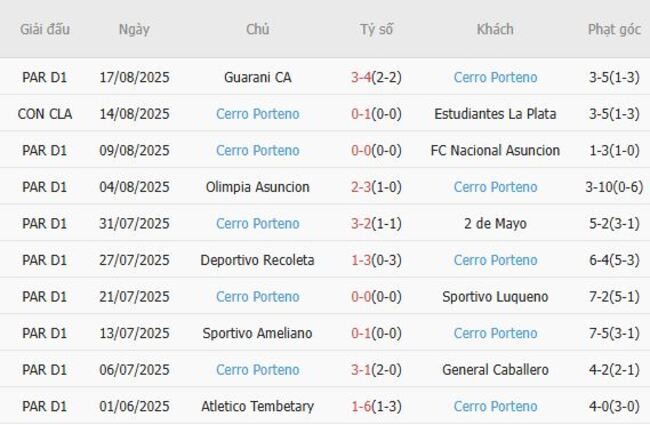650x425 pixels.
Task: Open FC Nacional Asuncion team entry
Action: click(495, 150)
